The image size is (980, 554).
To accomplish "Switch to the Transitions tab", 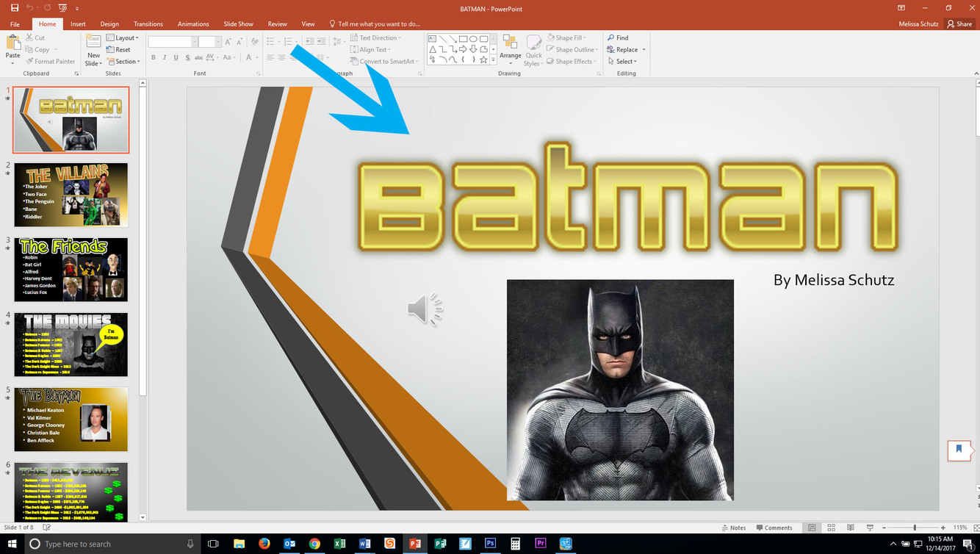I will click(x=148, y=24).
